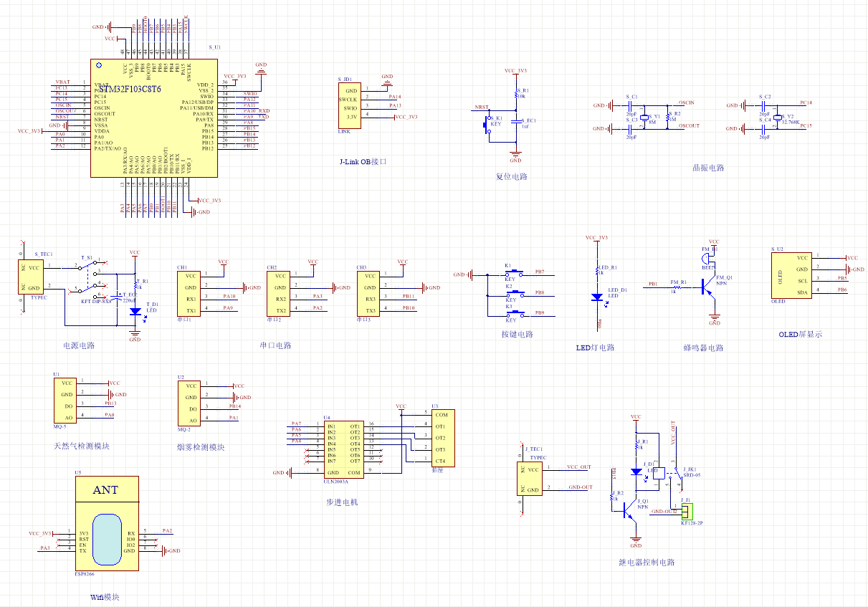Click the PB7 net label beside K1
This screenshot has width=868, height=607.
540,272
